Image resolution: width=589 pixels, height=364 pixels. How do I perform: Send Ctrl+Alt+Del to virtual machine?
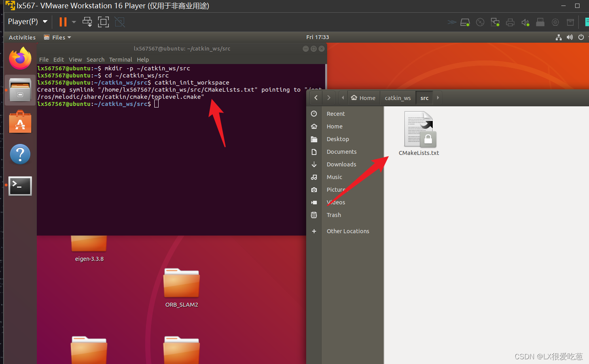(87, 22)
